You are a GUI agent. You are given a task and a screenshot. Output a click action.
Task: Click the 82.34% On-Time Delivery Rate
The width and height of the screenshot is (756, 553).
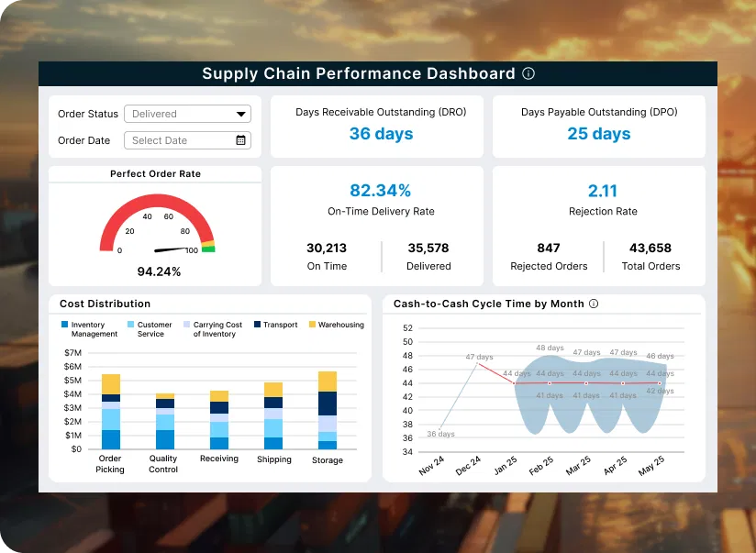click(x=381, y=191)
